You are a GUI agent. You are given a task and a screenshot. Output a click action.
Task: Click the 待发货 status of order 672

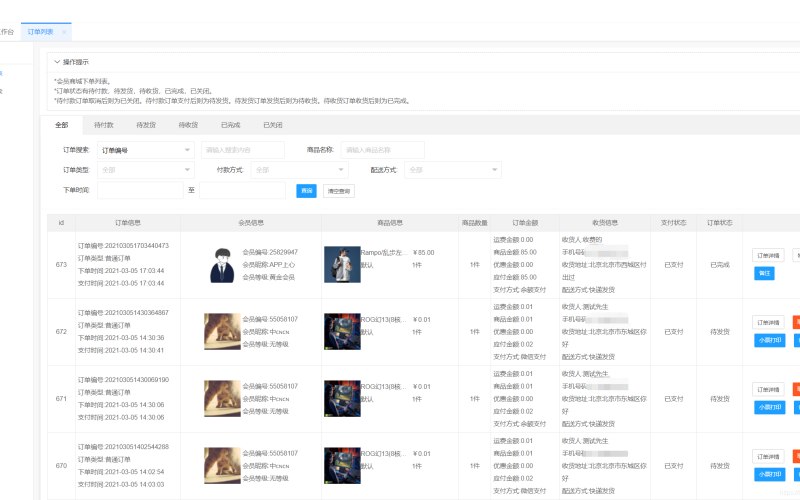(x=720, y=332)
